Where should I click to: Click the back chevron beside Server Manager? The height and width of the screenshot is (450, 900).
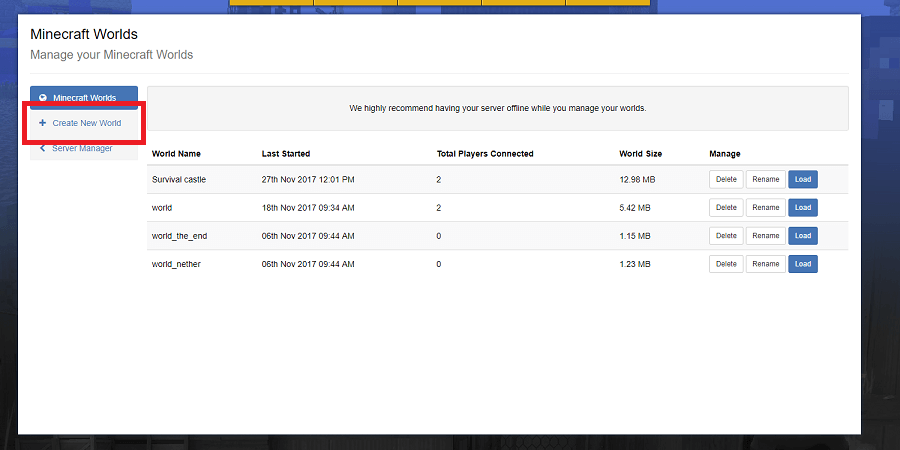tap(42, 148)
